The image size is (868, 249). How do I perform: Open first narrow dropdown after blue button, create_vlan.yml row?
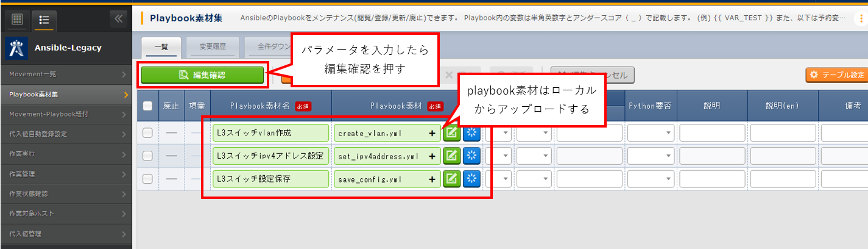(x=499, y=133)
